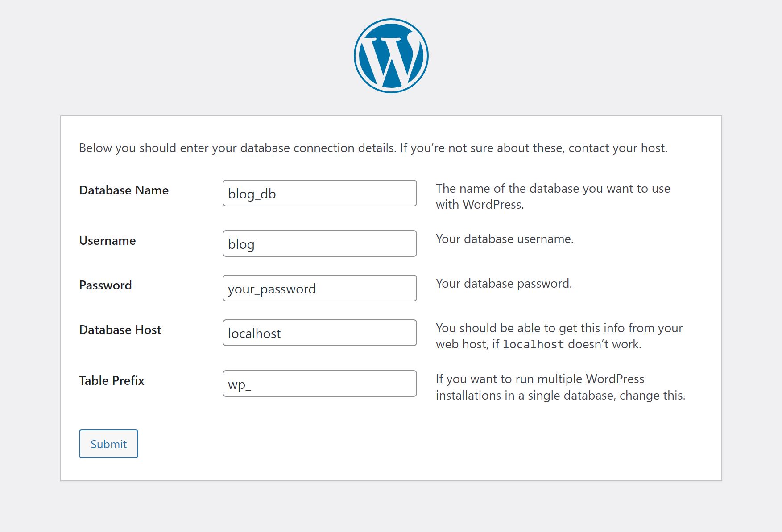Focus the Database Name input field
This screenshot has width=782, height=532.
coord(320,193)
